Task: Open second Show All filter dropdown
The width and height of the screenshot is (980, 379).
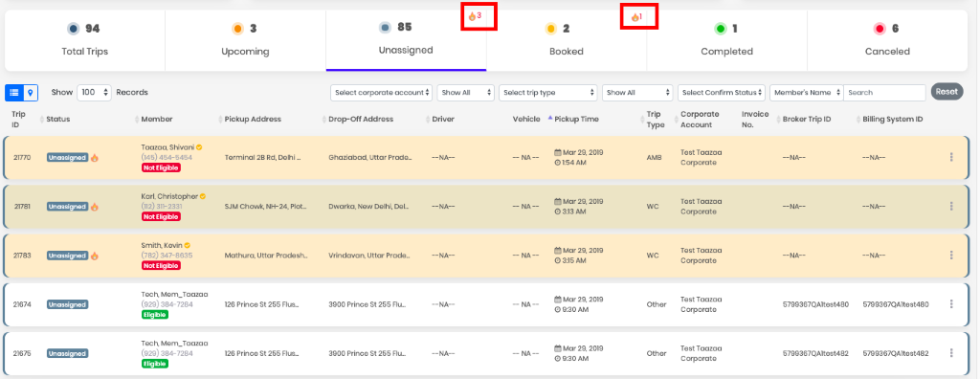Action: (x=637, y=93)
